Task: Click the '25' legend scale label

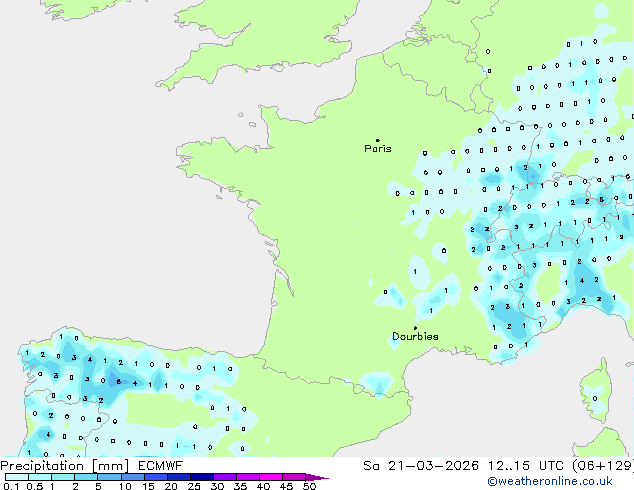Action: (x=194, y=486)
